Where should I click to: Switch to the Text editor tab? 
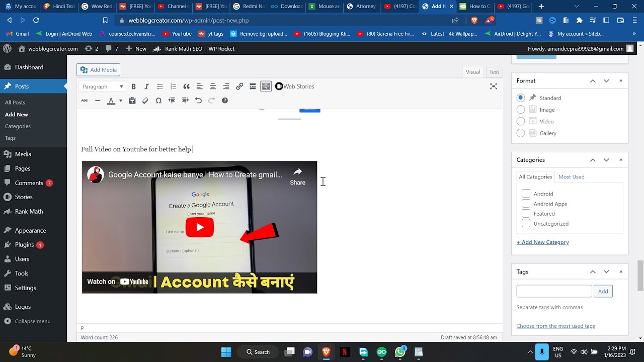tap(494, 72)
